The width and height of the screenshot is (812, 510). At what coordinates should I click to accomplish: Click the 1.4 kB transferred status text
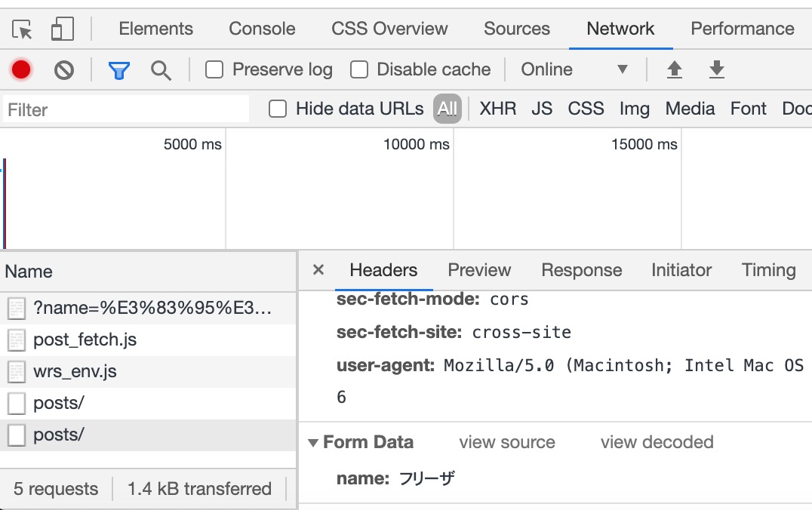coord(199,488)
